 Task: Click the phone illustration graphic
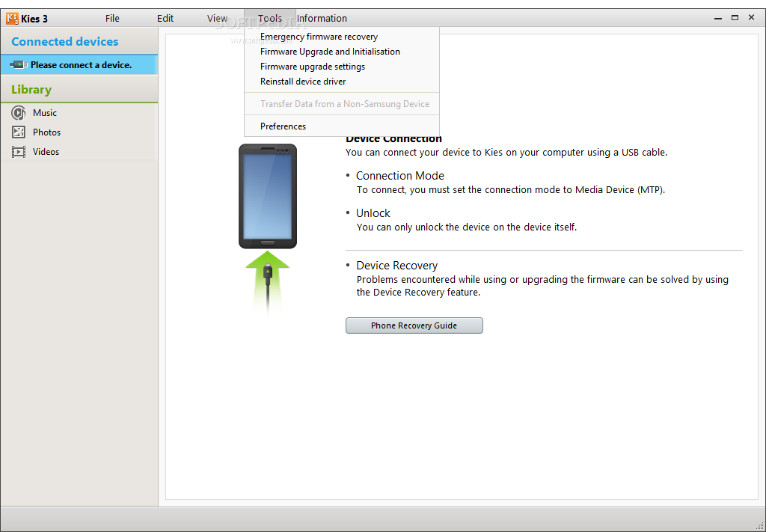[267, 195]
